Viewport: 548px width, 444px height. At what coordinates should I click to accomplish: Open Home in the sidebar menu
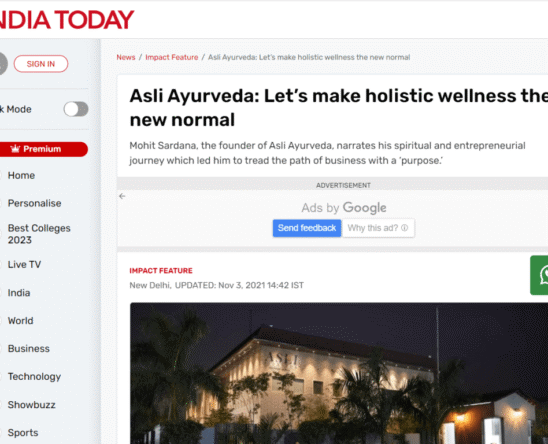pyautogui.click(x=21, y=176)
